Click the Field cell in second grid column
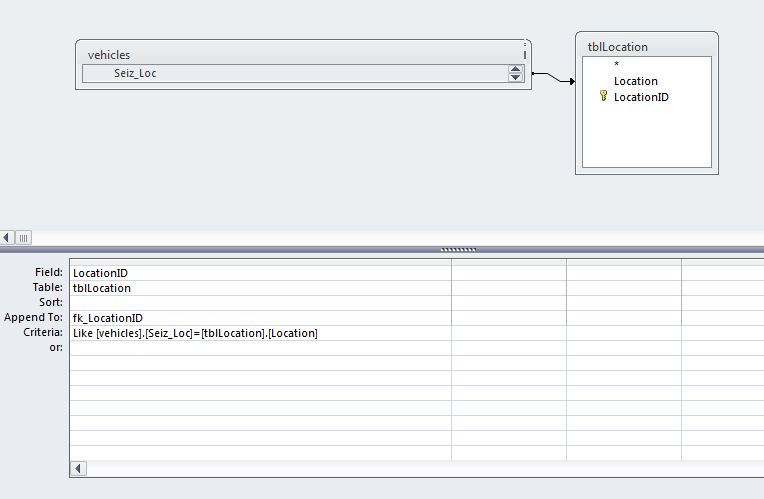764x499 pixels. point(509,273)
